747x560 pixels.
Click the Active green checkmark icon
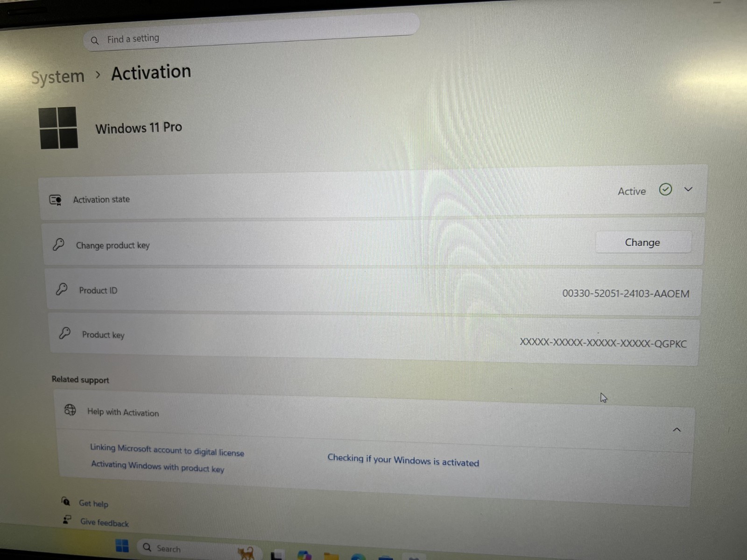[x=665, y=189]
